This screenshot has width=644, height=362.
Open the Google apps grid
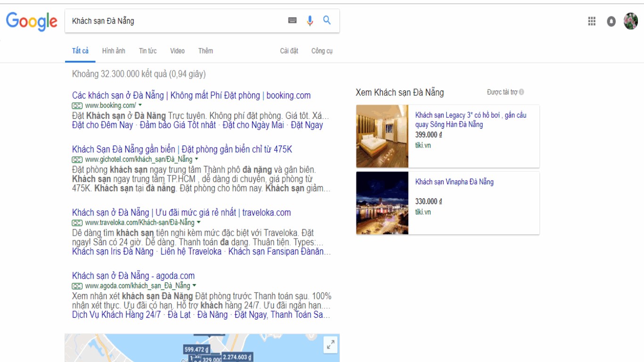592,21
